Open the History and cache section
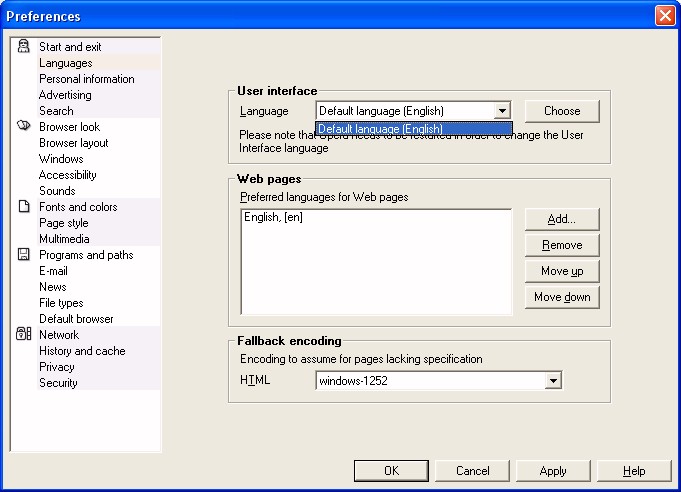This screenshot has height=492, width=681. click(82, 351)
